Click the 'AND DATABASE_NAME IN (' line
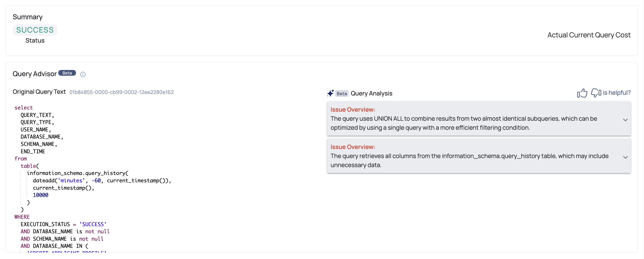Viewport: 644px width, 259px height. point(54,246)
